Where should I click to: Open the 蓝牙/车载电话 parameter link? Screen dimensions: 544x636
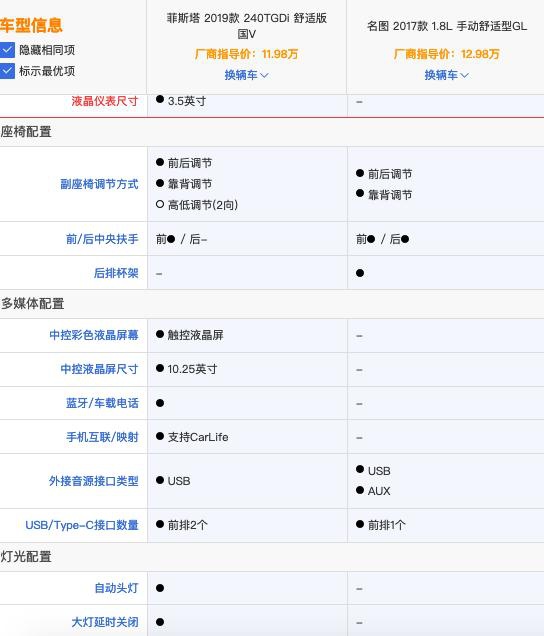click(102, 403)
